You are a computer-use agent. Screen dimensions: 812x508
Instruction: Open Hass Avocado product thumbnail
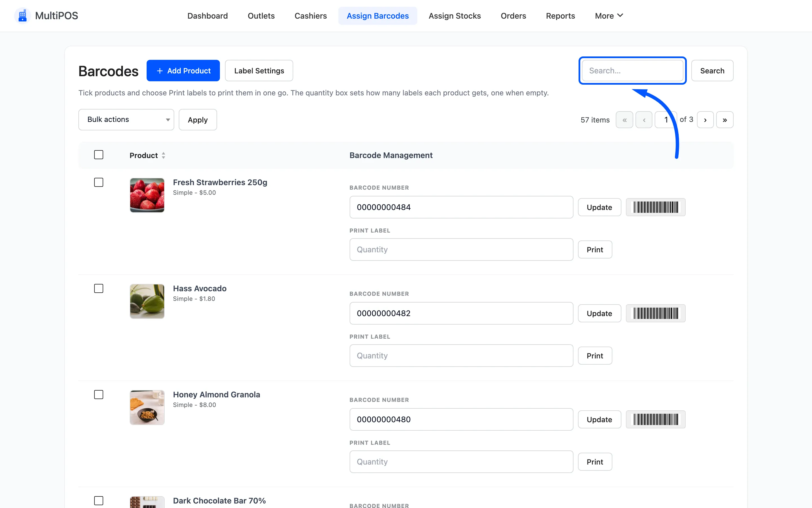click(147, 301)
